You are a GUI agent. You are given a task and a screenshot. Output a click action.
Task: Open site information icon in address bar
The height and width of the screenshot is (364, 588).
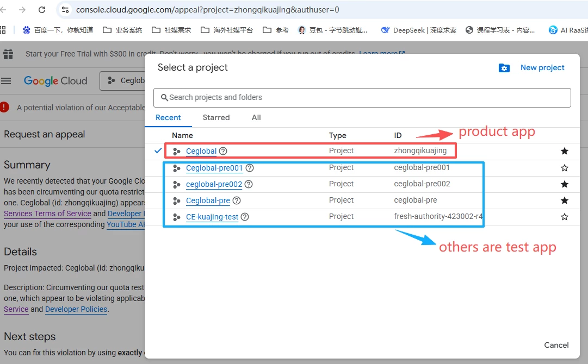pyautogui.click(x=65, y=10)
